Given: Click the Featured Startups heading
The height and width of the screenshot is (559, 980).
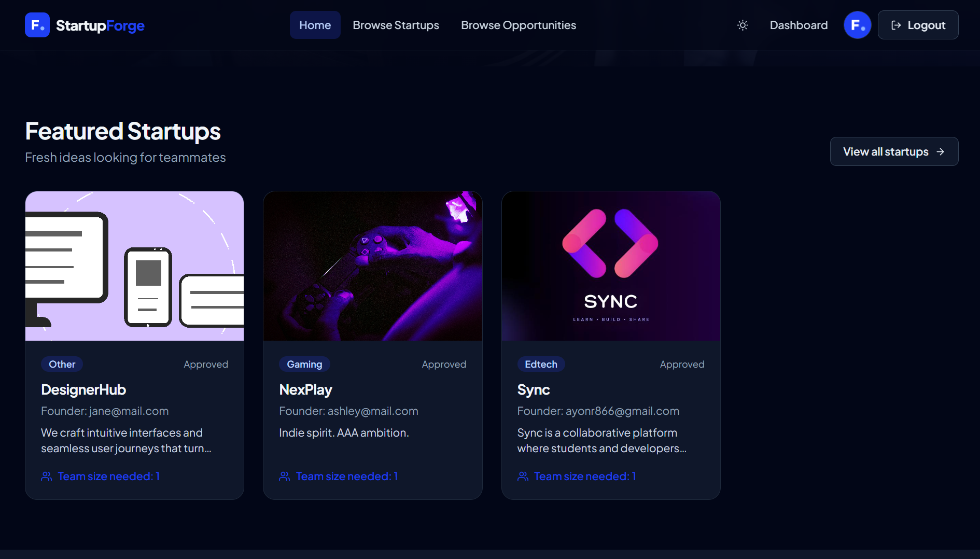Looking at the screenshot, I should click(123, 131).
